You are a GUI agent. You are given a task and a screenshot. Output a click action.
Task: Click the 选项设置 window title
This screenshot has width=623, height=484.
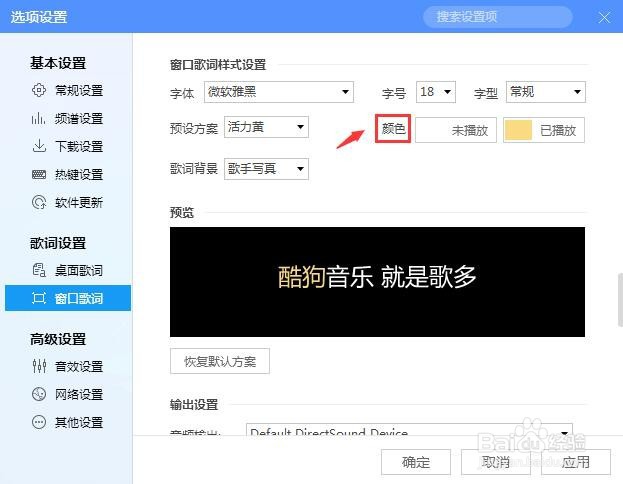coord(39,17)
